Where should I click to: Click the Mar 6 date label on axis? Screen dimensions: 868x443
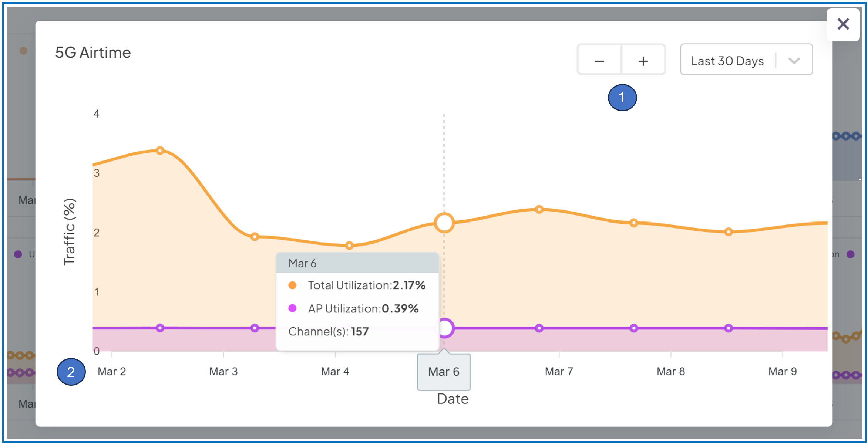coord(444,372)
